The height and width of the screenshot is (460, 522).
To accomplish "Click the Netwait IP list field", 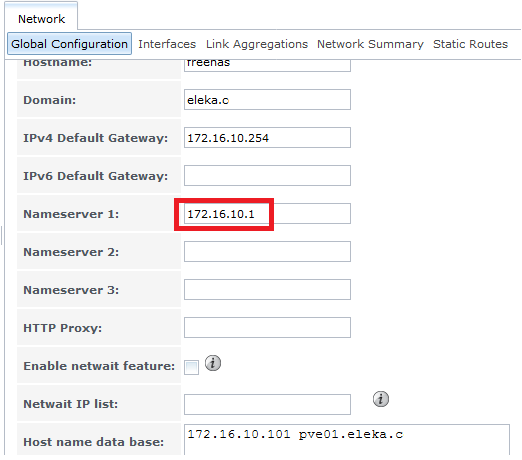I will pyautogui.click(x=267, y=404).
